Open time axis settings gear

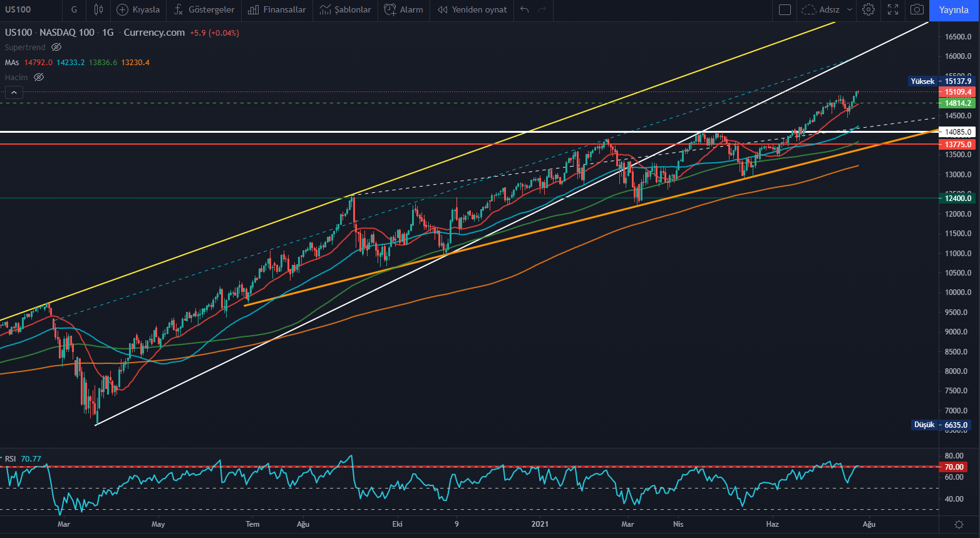[959, 524]
